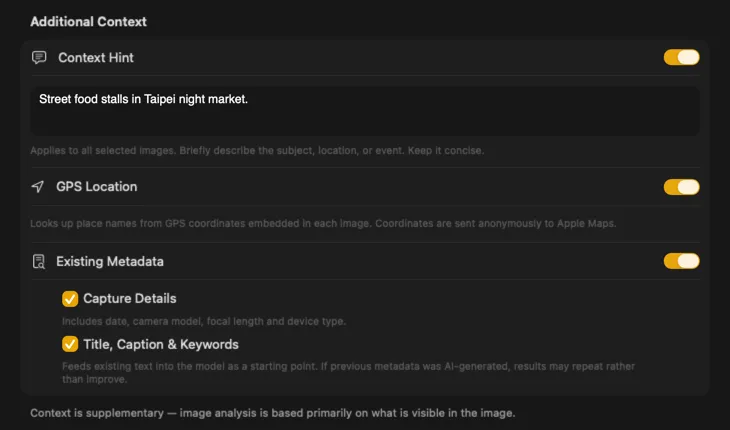730x430 pixels.
Task: Click the 'Title, Caption & Keywords' label text
Action: (x=161, y=344)
